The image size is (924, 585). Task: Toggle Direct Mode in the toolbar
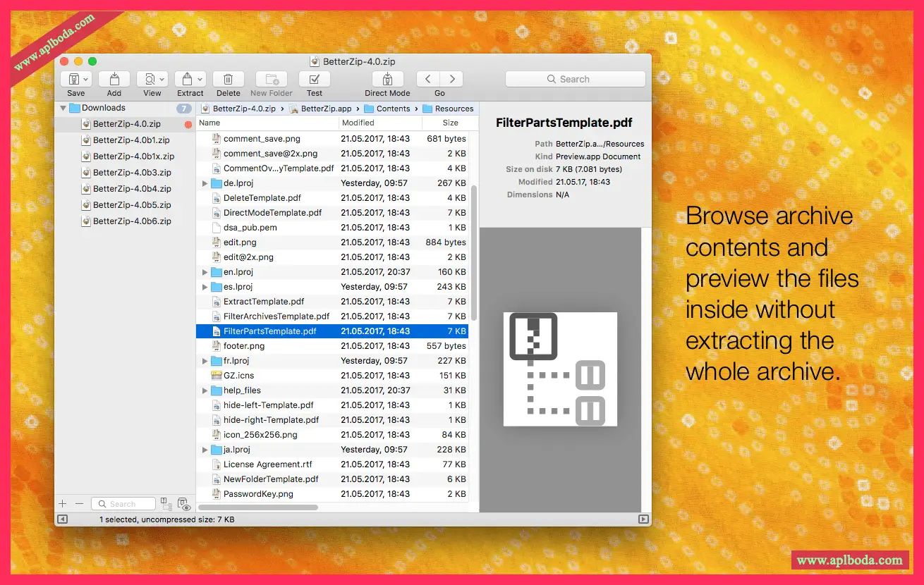point(387,80)
